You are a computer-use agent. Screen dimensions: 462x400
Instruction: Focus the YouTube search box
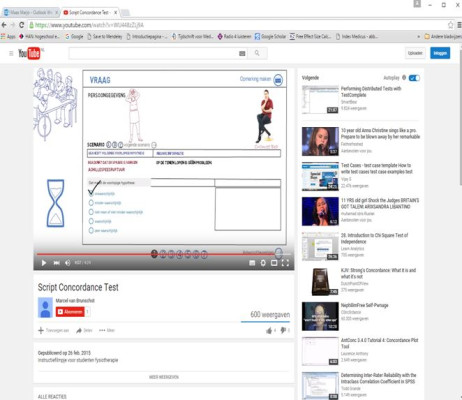(x=153, y=53)
